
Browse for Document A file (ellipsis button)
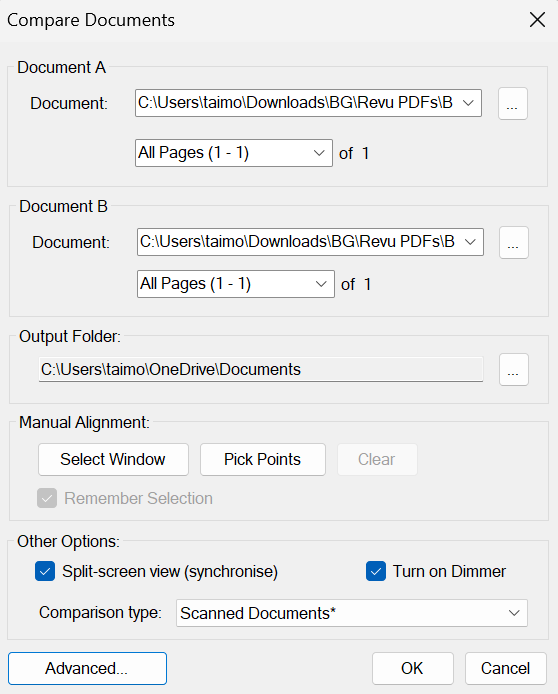coord(512,104)
